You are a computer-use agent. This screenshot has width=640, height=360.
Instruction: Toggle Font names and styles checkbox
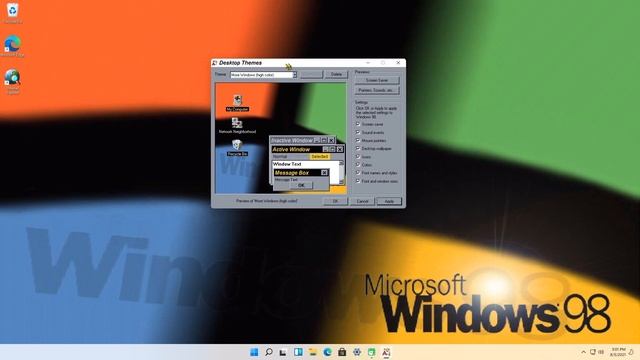click(x=358, y=173)
